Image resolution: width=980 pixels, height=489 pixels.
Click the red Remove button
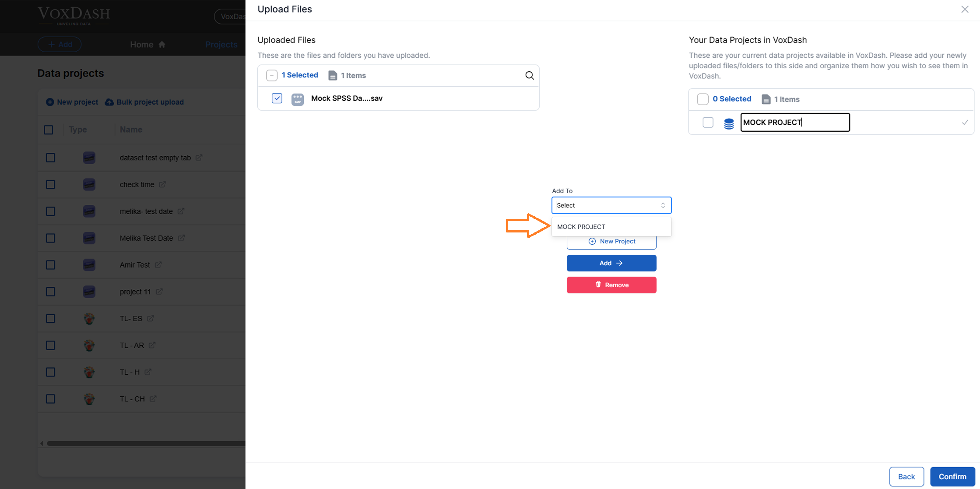[x=611, y=285]
